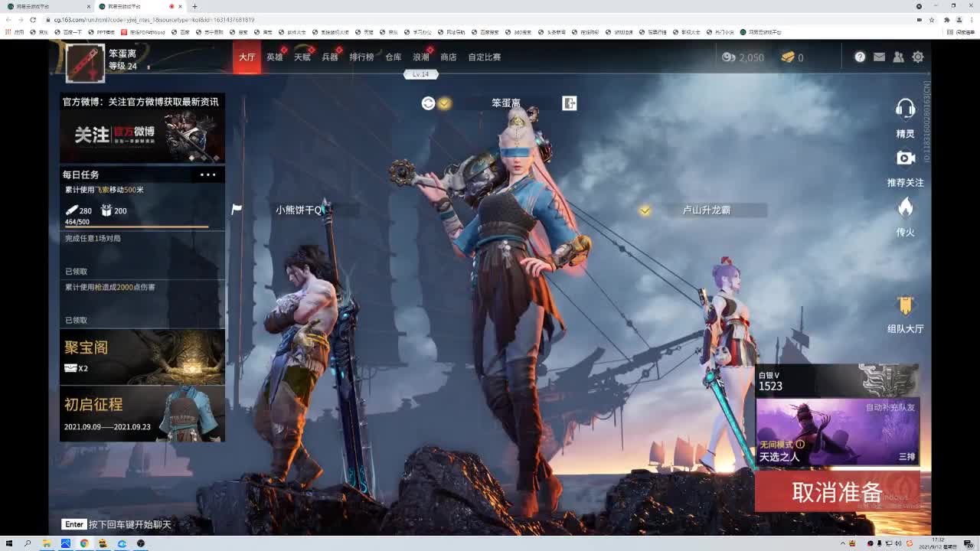Viewport: 980px width, 551px height.
Task: Bookmark this page with the star icon
Action: point(932,20)
